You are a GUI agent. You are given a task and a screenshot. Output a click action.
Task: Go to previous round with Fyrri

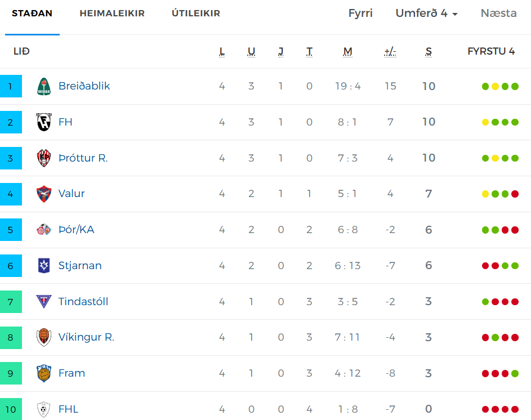pos(360,13)
